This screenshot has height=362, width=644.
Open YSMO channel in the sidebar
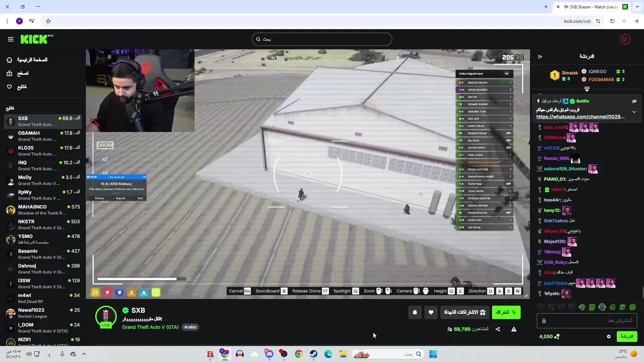coord(43,239)
